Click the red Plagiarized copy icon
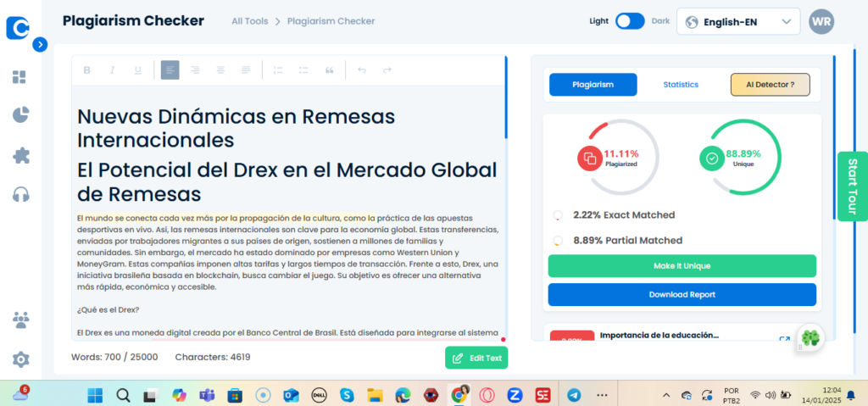 pyautogui.click(x=590, y=158)
